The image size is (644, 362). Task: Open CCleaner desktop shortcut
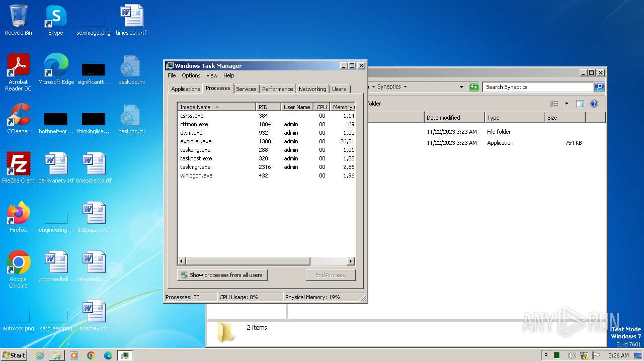18,119
